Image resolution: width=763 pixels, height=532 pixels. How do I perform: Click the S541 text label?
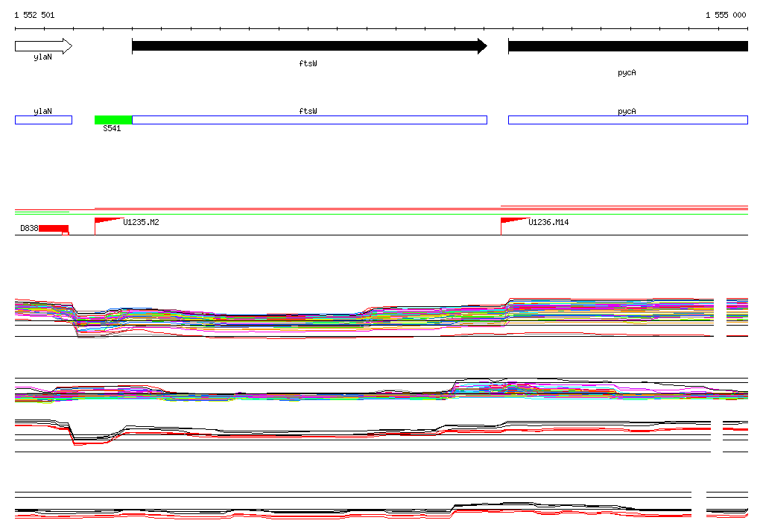pos(112,128)
